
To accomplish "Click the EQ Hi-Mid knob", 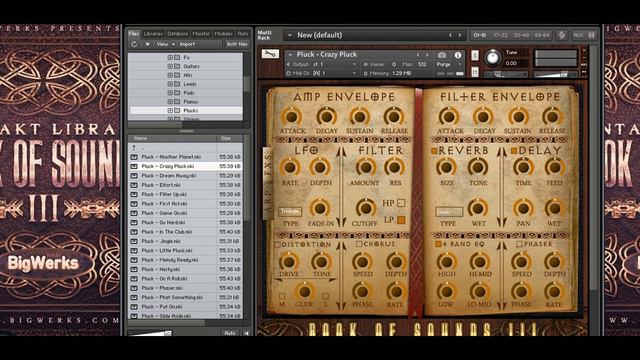I will point(480,261).
